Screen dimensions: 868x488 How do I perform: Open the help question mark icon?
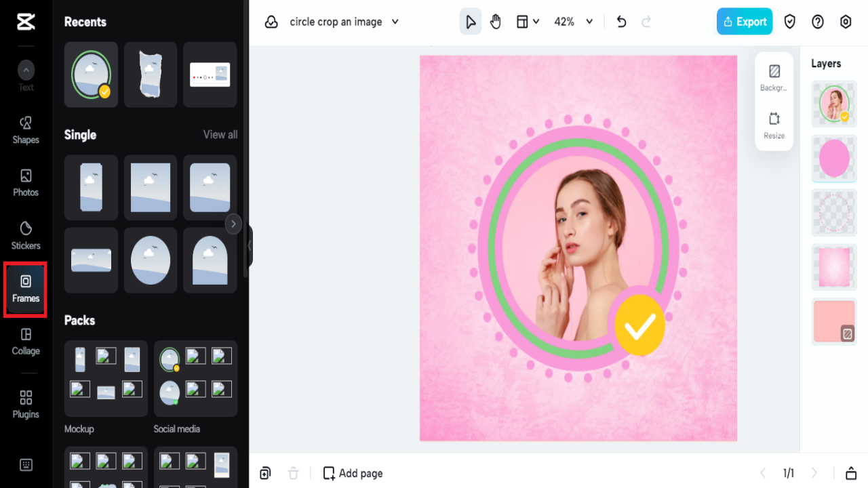click(818, 22)
